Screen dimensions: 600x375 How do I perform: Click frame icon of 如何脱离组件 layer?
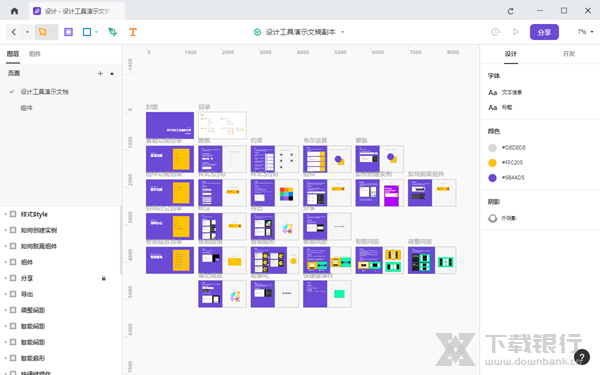click(13, 246)
